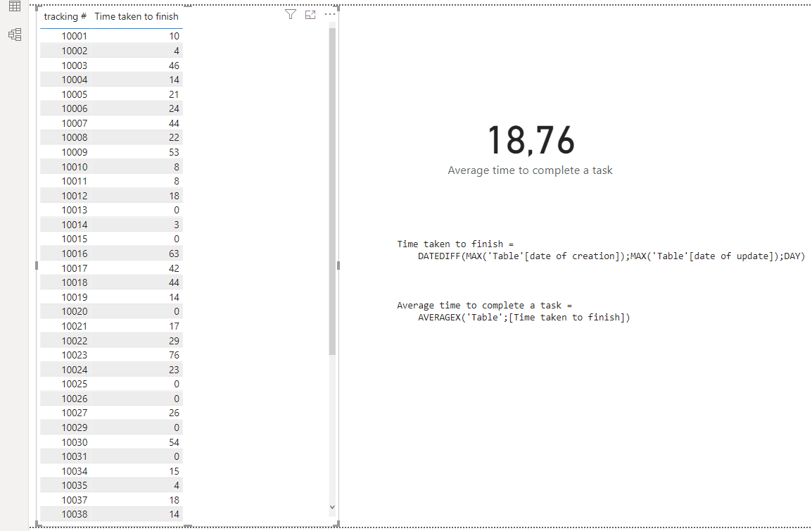
Task: Open Model view from left sidebar
Action: (15, 34)
